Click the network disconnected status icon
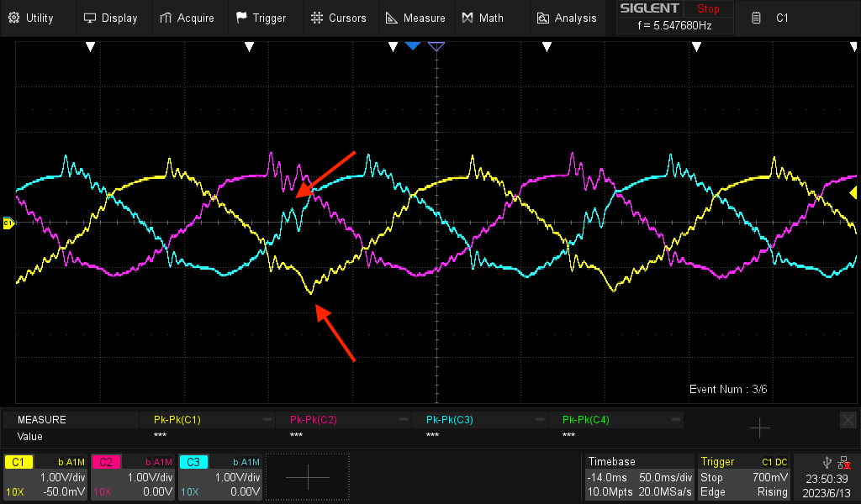The width and height of the screenshot is (861, 504). tap(844, 464)
